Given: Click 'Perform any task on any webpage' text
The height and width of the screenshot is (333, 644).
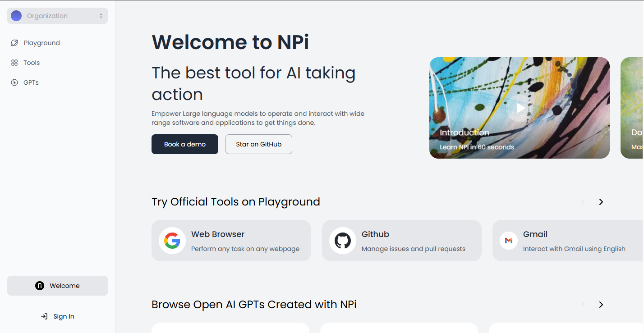Looking at the screenshot, I should 245,249.
